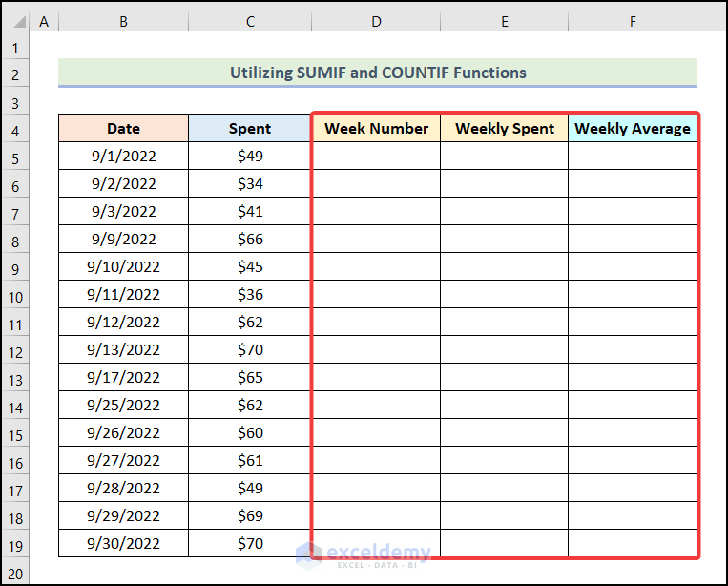Select the cell with date 9/2/2022

pos(123,183)
